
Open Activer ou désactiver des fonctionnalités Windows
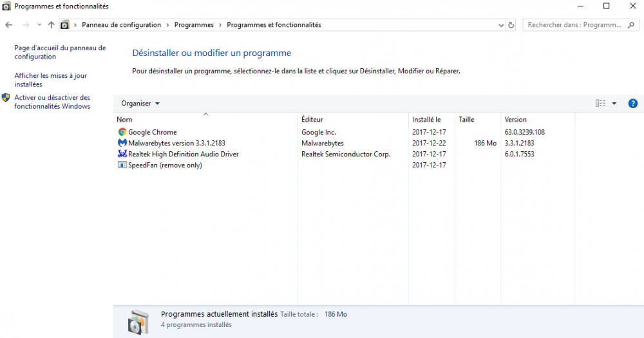tap(52, 102)
